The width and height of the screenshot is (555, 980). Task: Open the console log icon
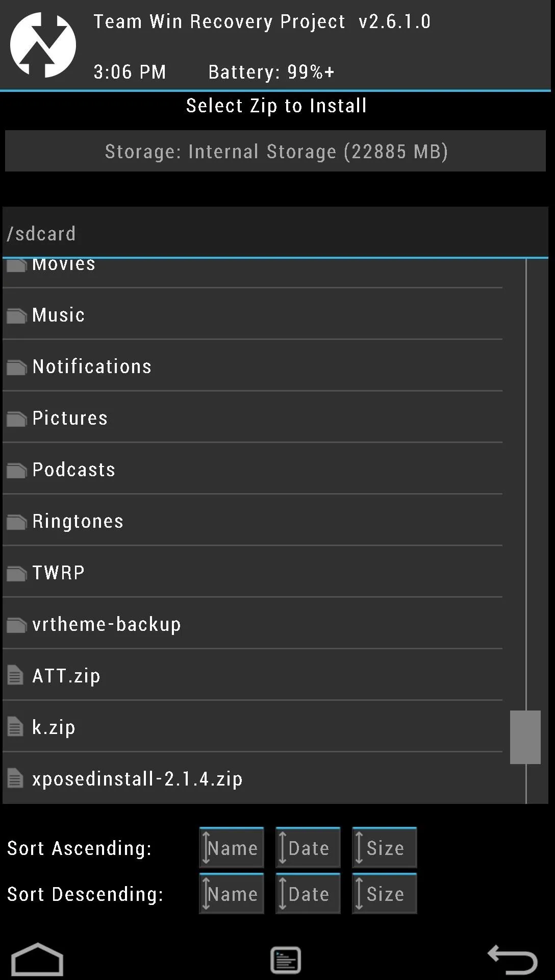pos(286,960)
